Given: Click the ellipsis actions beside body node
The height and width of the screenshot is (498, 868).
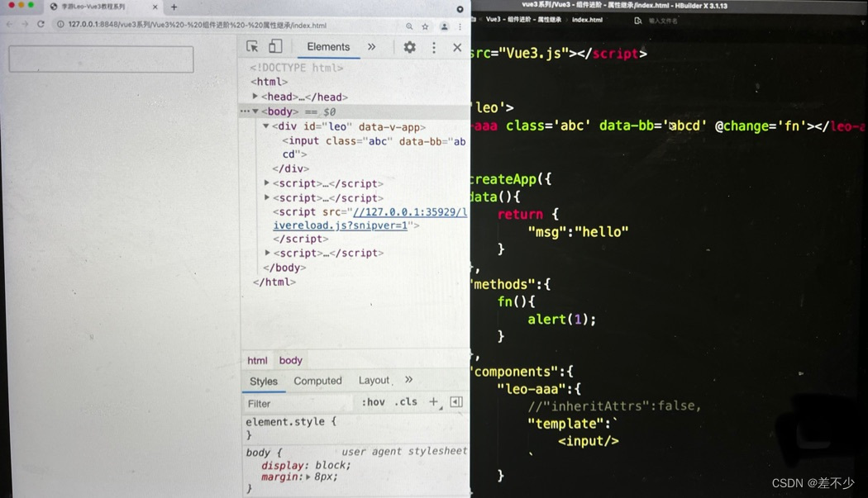Looking at the screenshot, I should 245,111.
